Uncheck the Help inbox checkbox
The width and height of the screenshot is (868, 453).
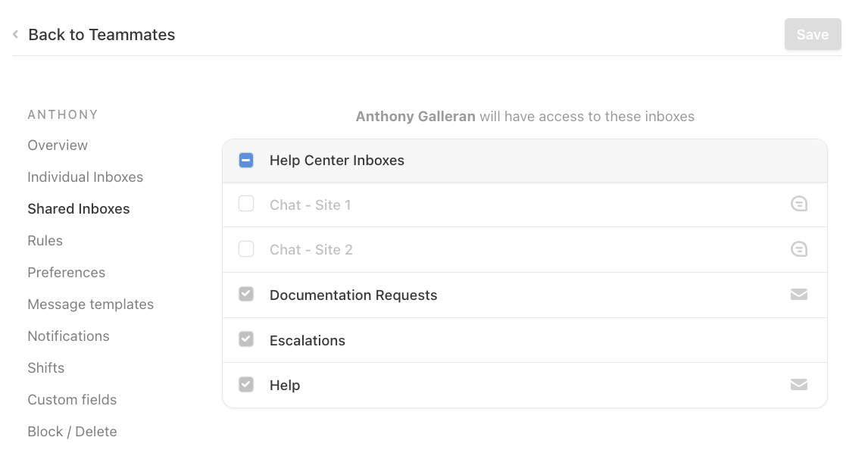click(x=245, y=384)
